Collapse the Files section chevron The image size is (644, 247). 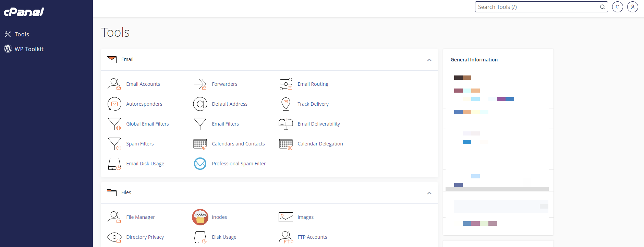[x=429, y=193]
